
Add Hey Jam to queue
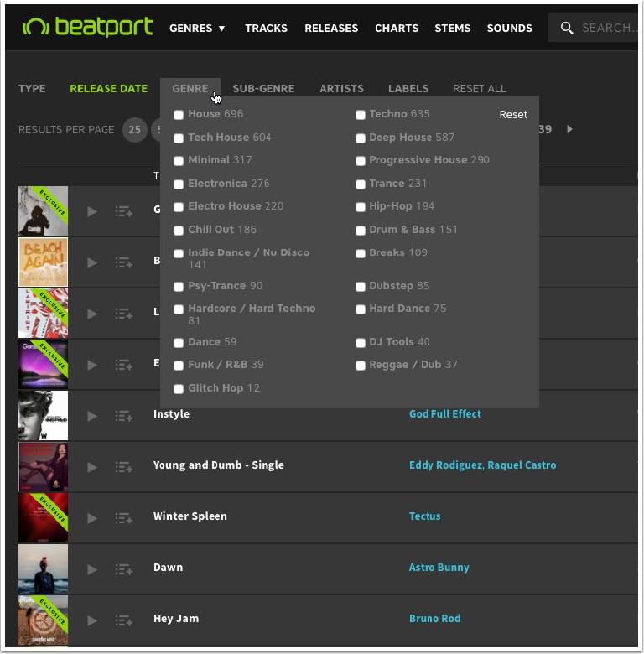(124, 620)
